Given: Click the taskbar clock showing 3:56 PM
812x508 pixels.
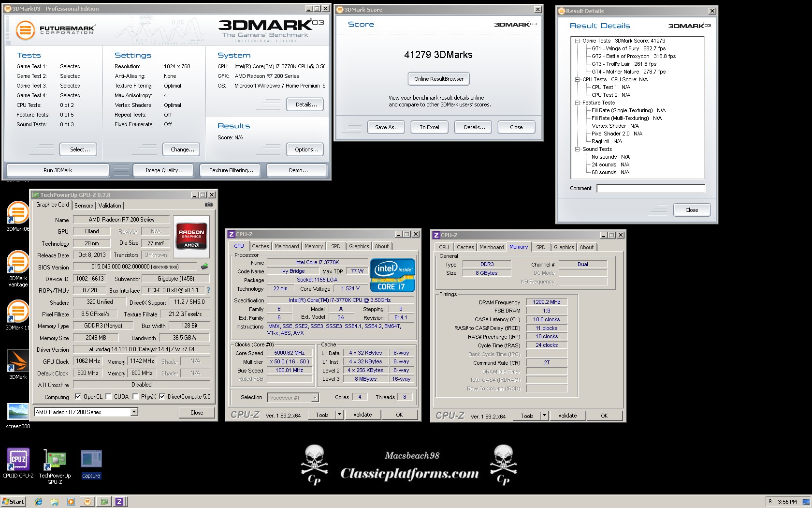Looking at the screenshot, I should [787, 502].
